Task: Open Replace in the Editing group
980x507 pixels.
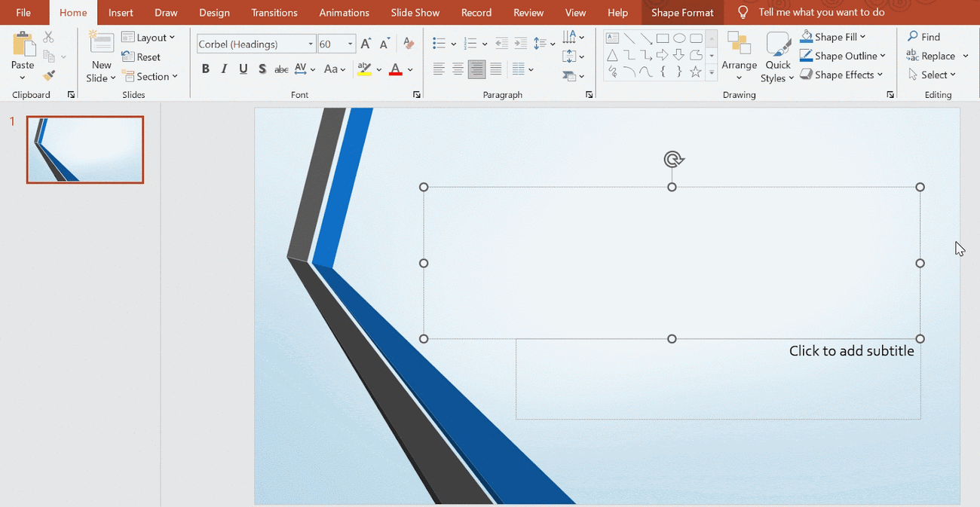Action: click(x=937, y=55)
